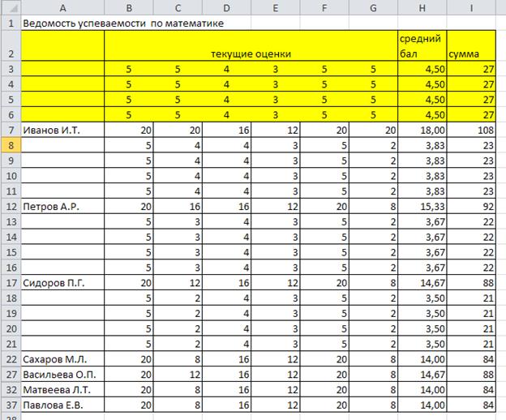Select column F header

click(x=324, y=8)
